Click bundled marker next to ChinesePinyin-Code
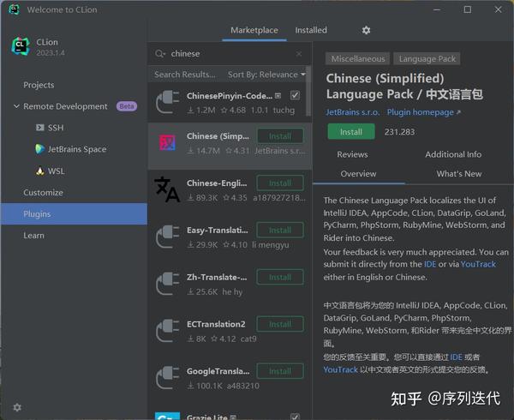Image resolution: width=514 pixels, height=420 pixels. coord(278,96)
